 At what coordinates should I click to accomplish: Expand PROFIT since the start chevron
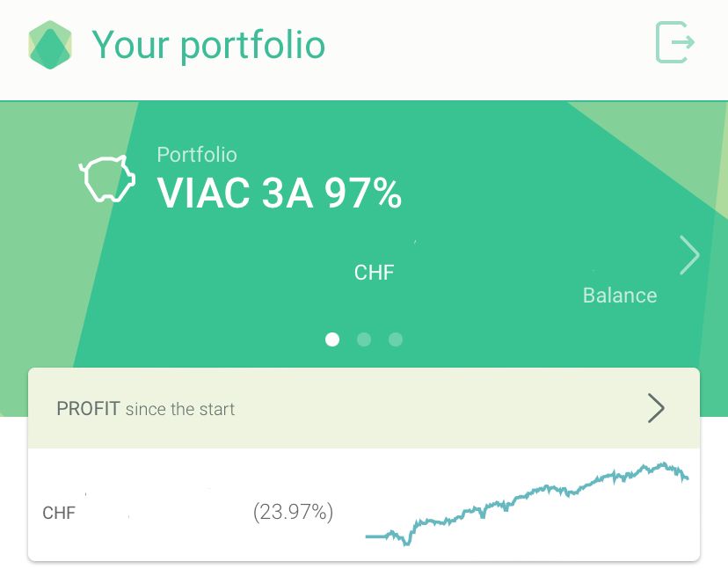click(x=656, y=408)
